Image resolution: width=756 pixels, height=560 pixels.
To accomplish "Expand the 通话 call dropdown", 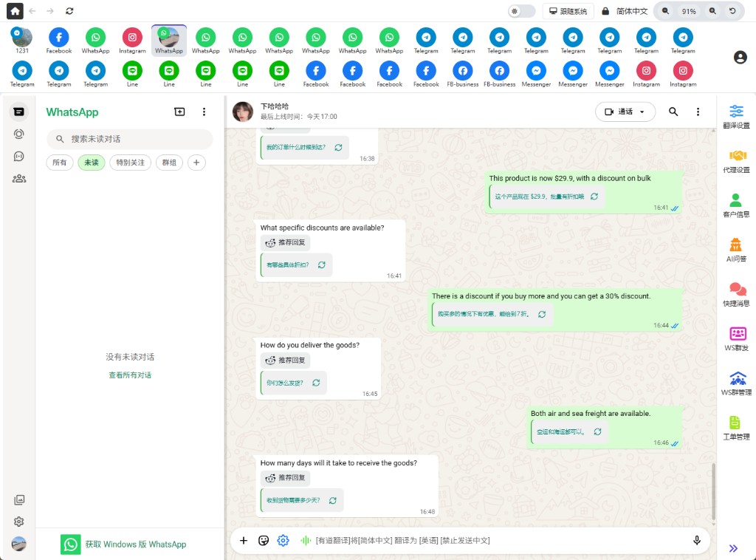I will coord(625,112).
